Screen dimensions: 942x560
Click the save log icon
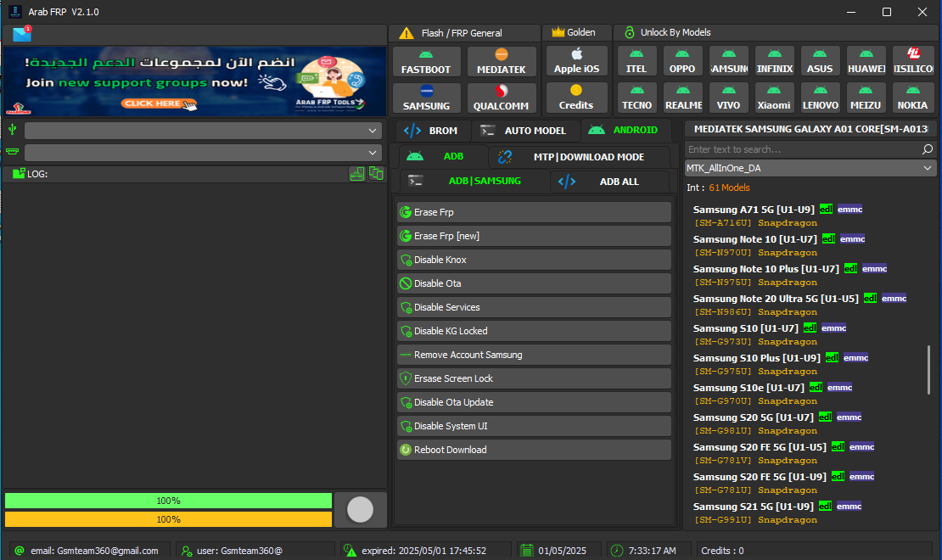(356, 174)
